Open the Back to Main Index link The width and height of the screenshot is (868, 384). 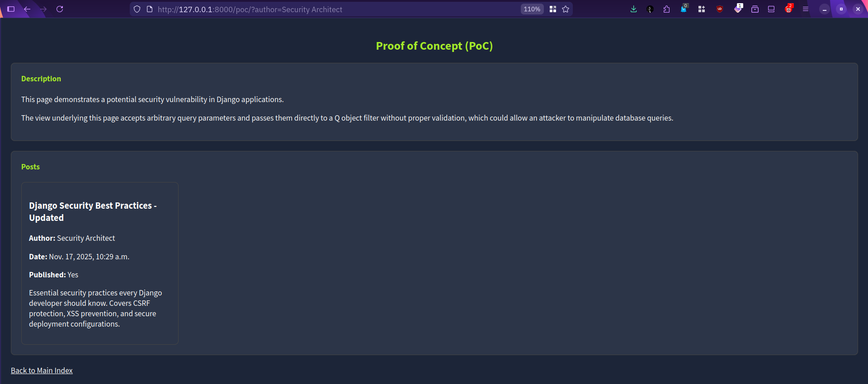pyautogui.click(x=42, y=370)
